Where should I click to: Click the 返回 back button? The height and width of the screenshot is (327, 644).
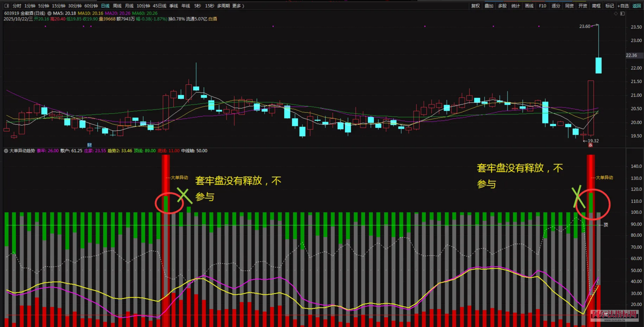(637, 6)
